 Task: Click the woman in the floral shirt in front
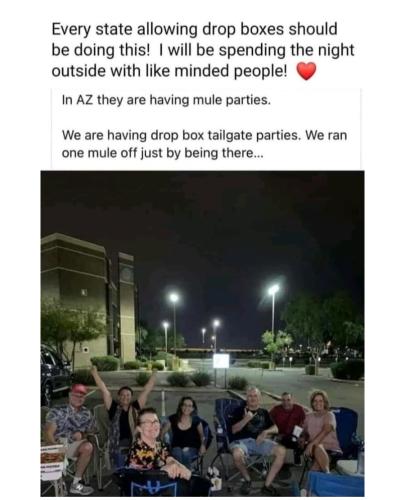(x=155, y=447)
